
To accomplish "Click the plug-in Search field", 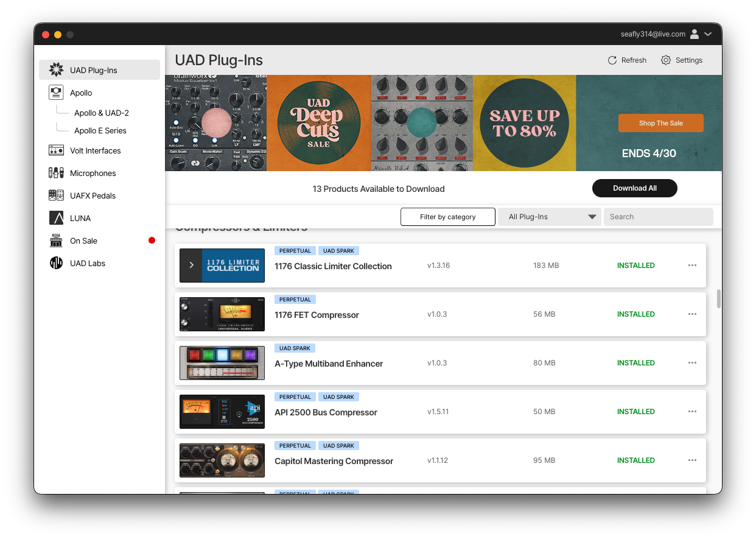I will pyautogui.click(x=659, y=217).
